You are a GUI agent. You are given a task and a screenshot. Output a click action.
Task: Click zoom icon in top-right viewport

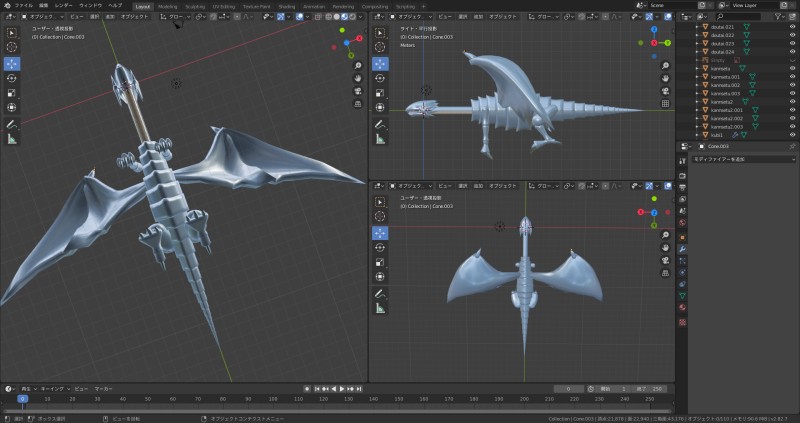point(665,63)
